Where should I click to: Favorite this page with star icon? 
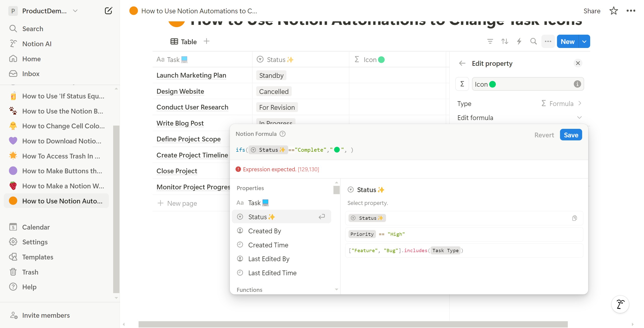[613, 11]
